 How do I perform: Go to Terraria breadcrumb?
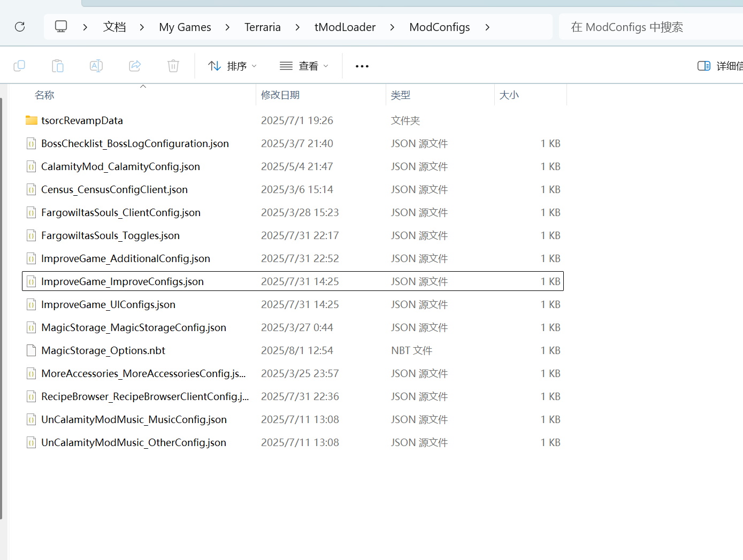pos(263,27)
